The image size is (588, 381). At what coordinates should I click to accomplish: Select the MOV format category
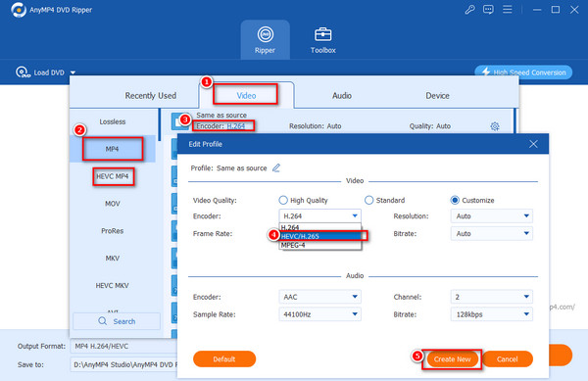coord(113,204)
